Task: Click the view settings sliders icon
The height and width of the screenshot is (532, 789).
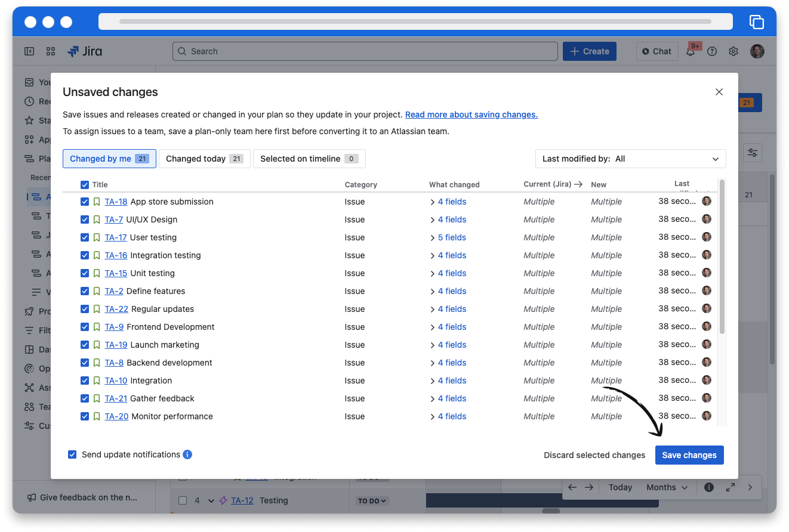Action: tap(753, 153)
